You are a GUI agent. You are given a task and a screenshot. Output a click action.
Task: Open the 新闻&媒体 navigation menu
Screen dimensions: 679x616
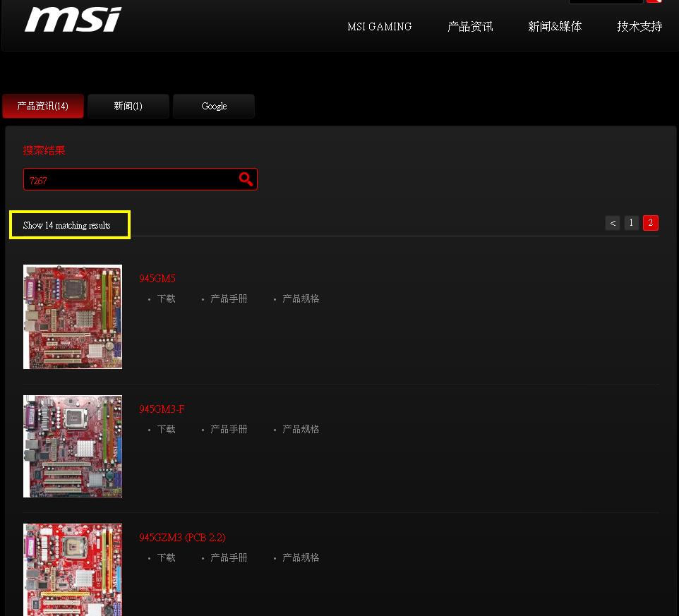(554, 27)
